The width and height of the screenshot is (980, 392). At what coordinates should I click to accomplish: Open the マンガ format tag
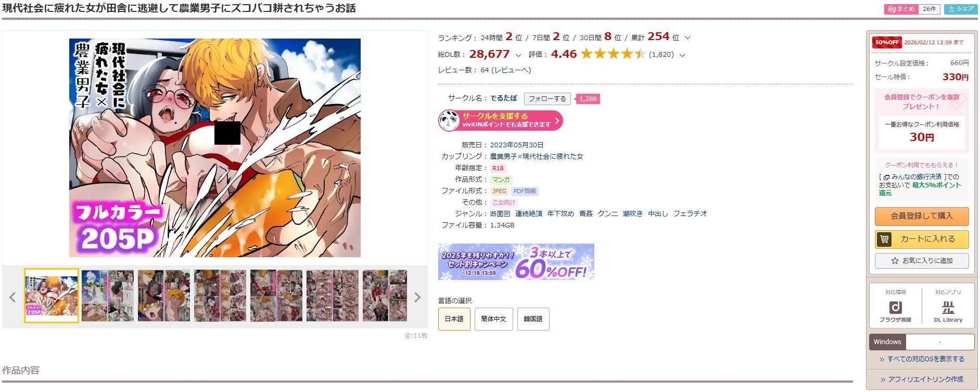[x=501, y=180]
